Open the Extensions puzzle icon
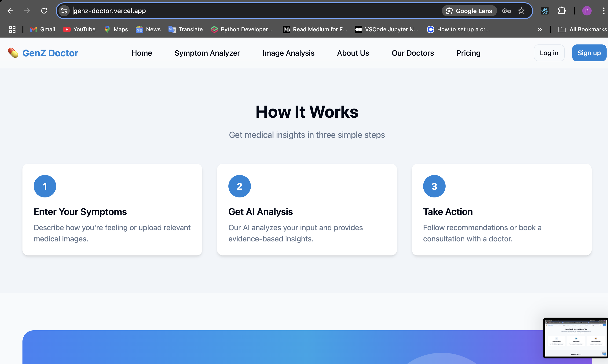The height and width of the screenshot is (364, 608). (562, 11)
